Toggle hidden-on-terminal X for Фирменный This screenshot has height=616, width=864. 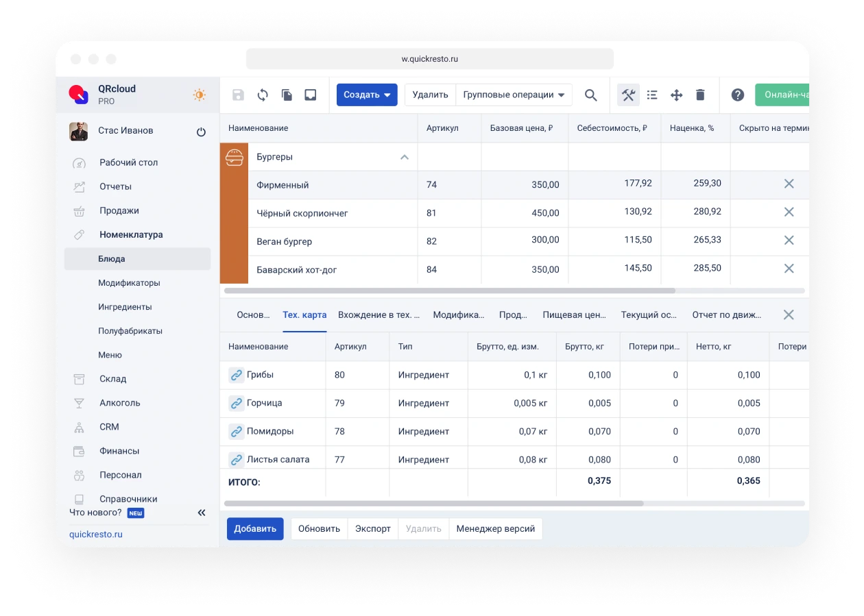point(789,184)
